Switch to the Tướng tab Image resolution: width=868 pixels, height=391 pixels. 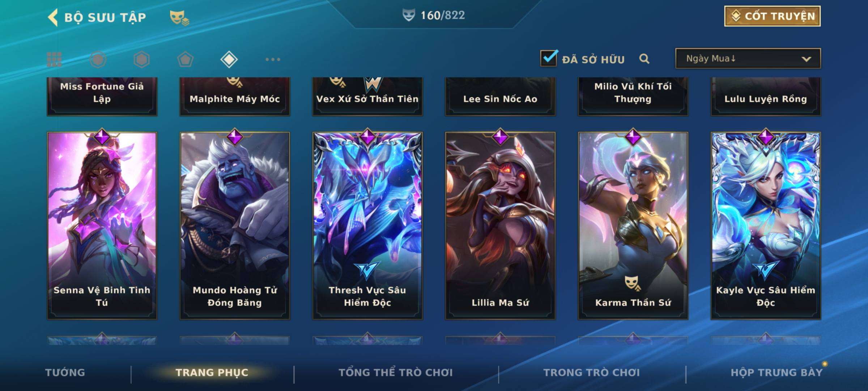tap(65, 373)
